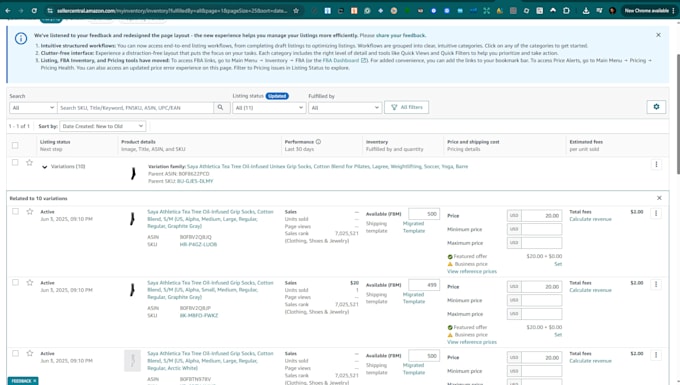The width and height of the screenshot is (680, 385).
Task: Star the Medium Large Graphite Gray listing
Action: coord(29,212)
